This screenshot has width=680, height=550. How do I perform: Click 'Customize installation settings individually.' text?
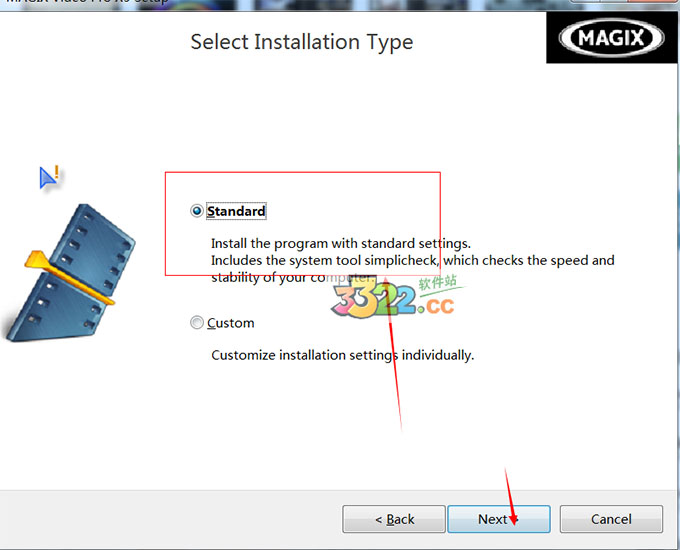coord(343,355)
